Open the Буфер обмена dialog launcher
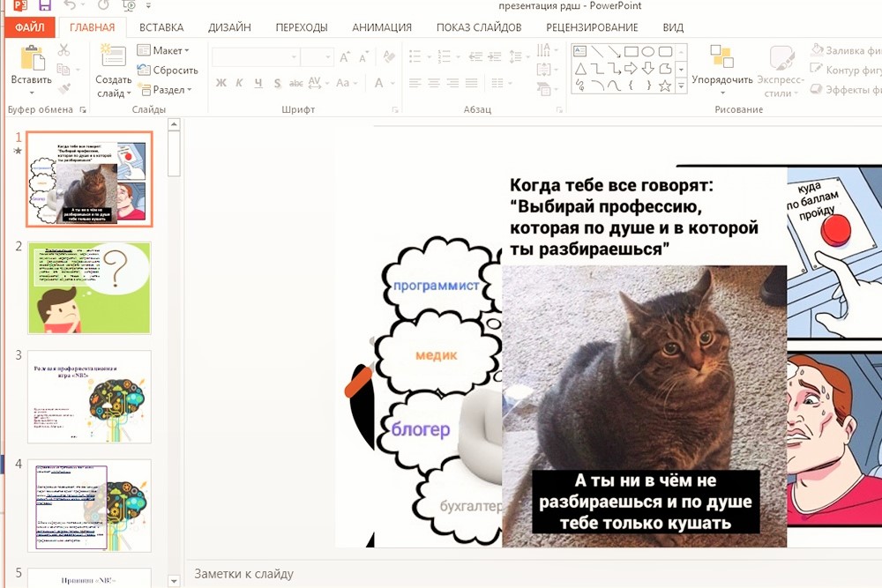 83,109
